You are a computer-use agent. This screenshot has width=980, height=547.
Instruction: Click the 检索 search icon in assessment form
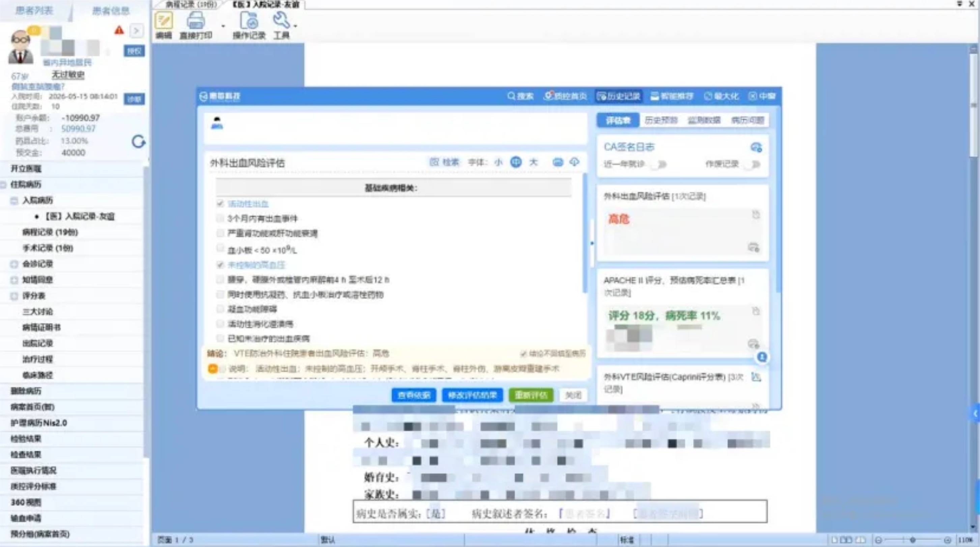pos(434,162)
